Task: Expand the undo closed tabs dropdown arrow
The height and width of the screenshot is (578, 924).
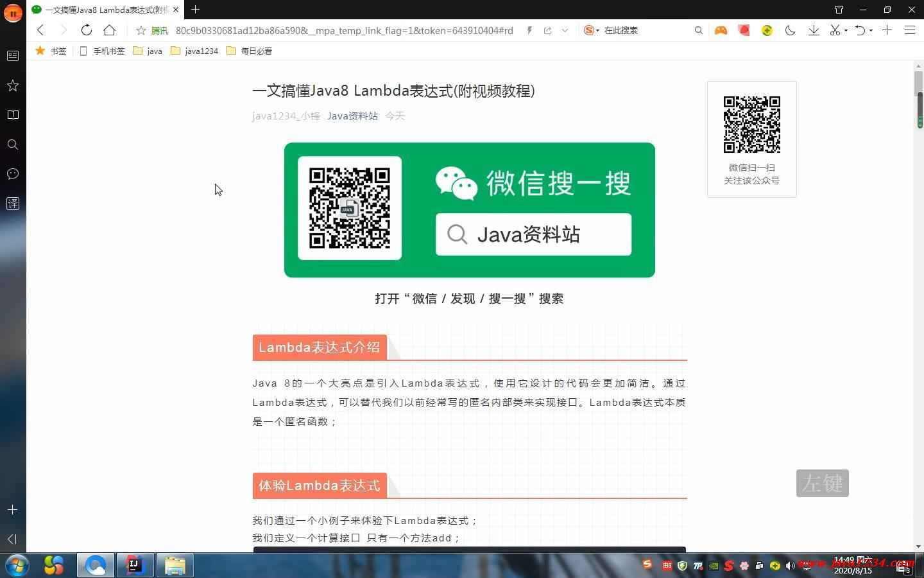Action: click(871, 30)
